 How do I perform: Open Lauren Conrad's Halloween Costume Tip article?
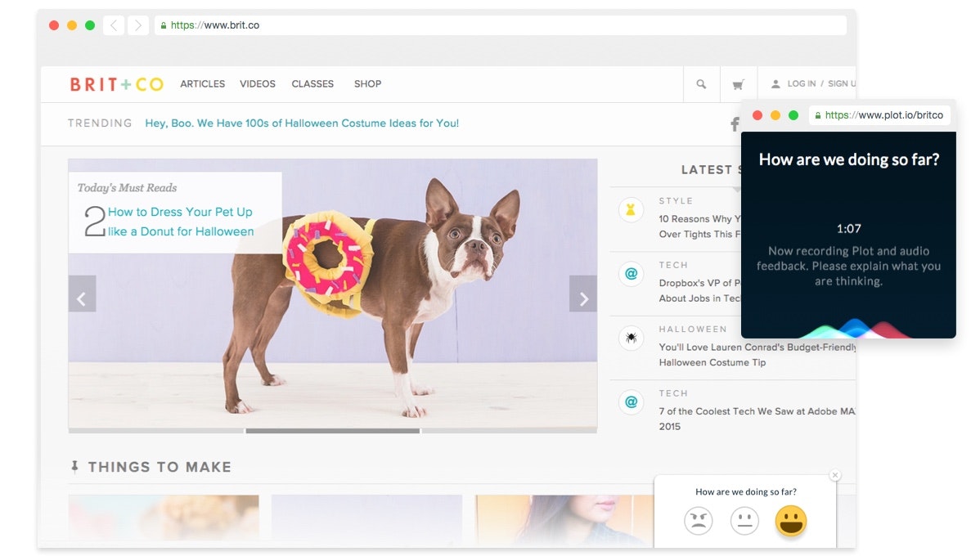tap(757, 355)
